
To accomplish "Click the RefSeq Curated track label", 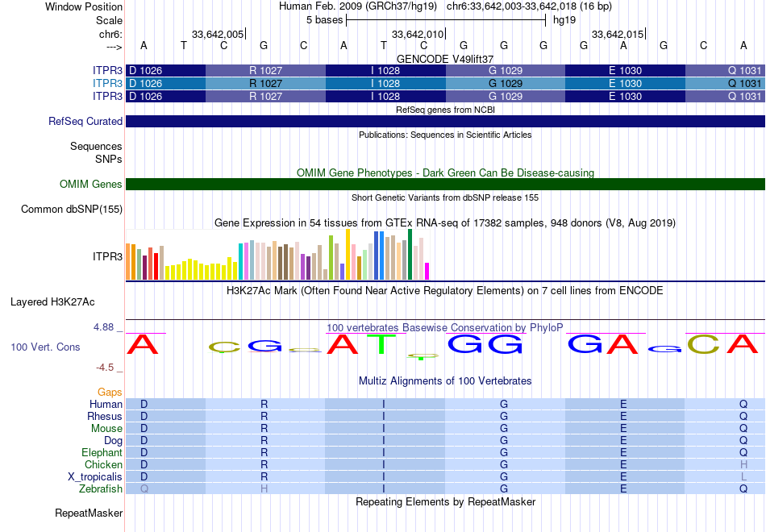I will coord(85,121).
